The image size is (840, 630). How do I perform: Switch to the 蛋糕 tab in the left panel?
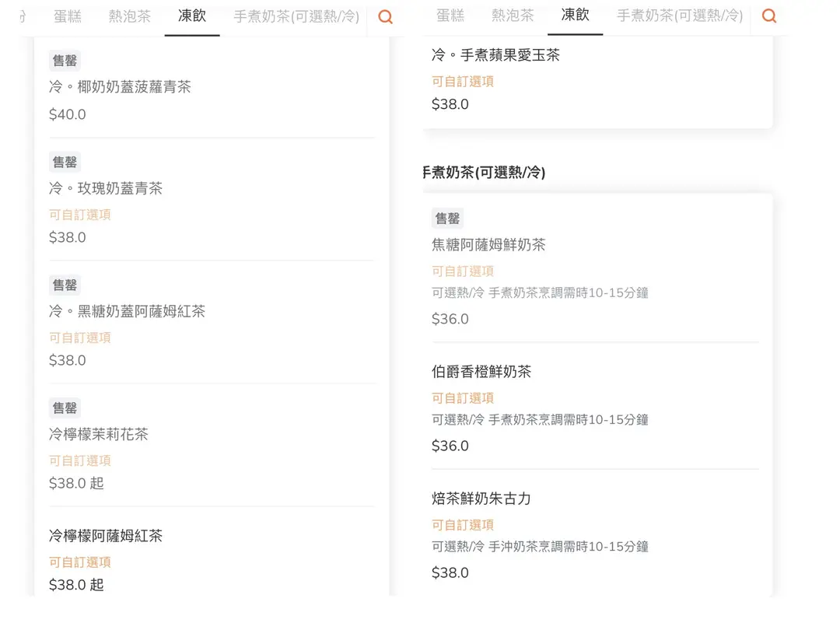[x=68, y=16]
